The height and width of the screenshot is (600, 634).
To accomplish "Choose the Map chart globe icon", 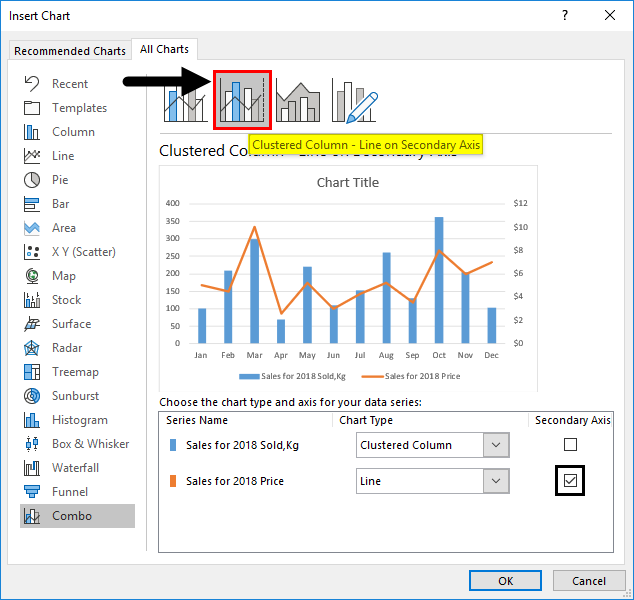I will click(32, 276).
